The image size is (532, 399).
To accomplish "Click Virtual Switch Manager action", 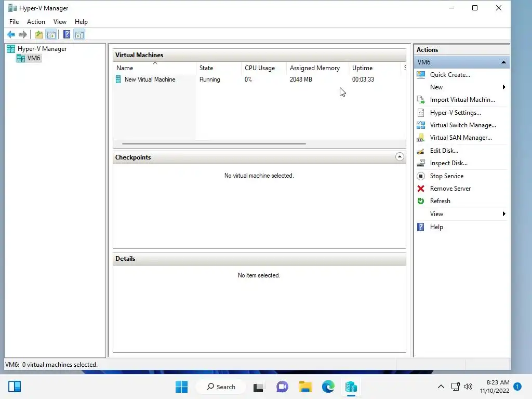I will click(x=463, y=125).
